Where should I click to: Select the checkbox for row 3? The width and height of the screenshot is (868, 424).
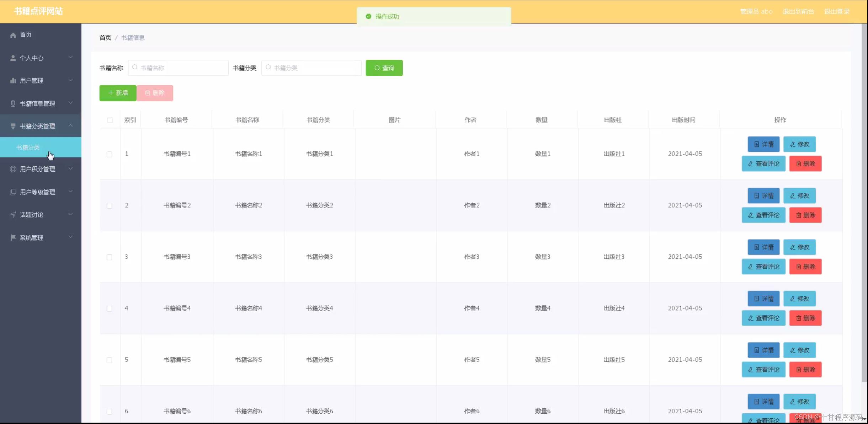110,257
